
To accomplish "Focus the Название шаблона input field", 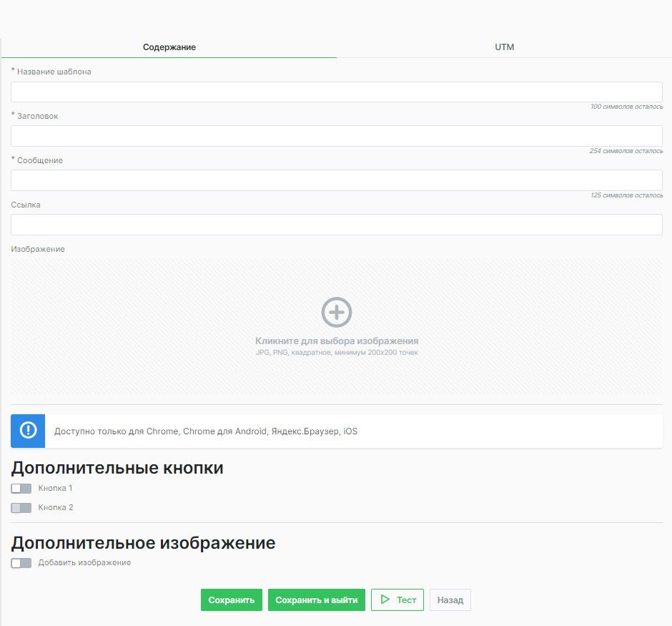I will coord(336,92).
